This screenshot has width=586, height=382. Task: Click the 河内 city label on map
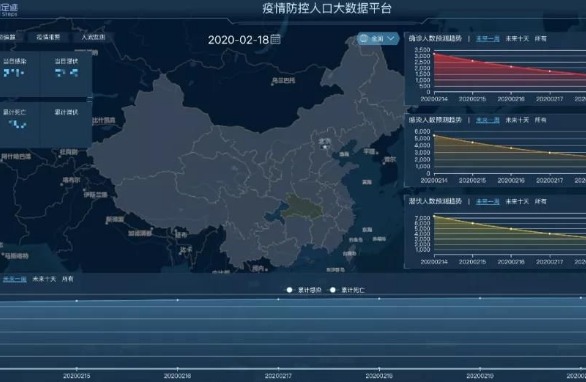point(259,268)
